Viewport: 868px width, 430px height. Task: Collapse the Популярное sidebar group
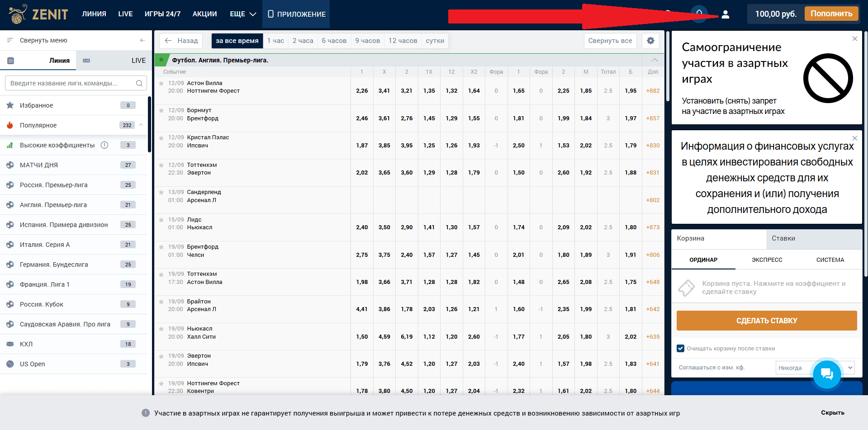click(141, 125)
